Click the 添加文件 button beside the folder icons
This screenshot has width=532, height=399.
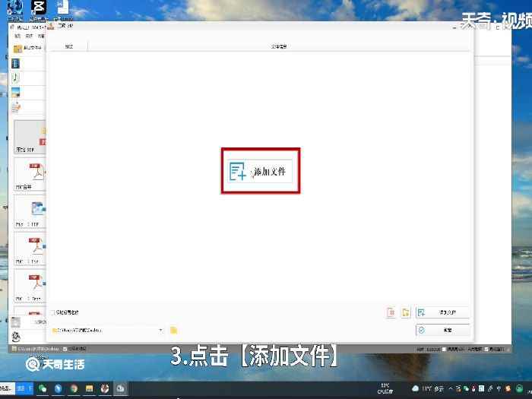(x=442, y=312)
